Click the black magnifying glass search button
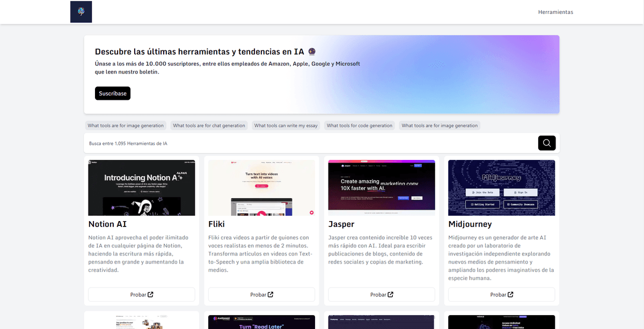 (x=547, y=143)
